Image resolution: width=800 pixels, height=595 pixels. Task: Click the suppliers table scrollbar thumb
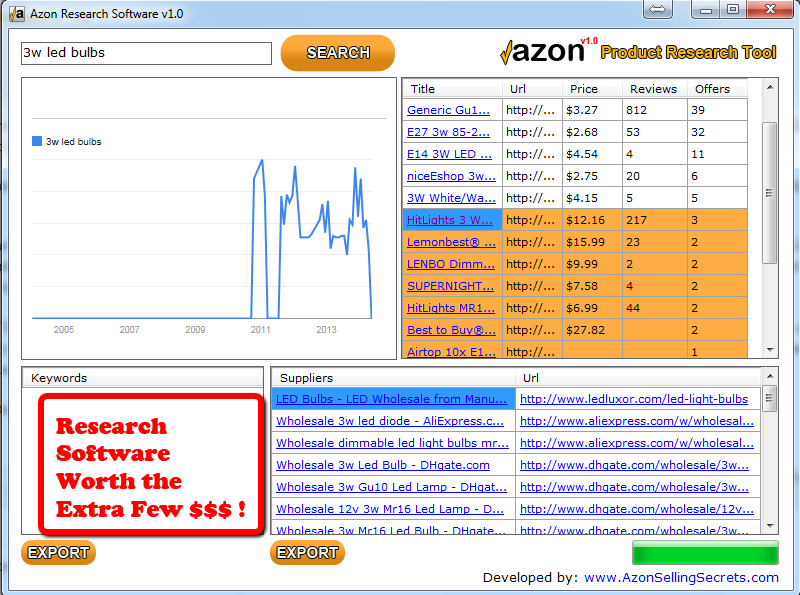[769, 399]
